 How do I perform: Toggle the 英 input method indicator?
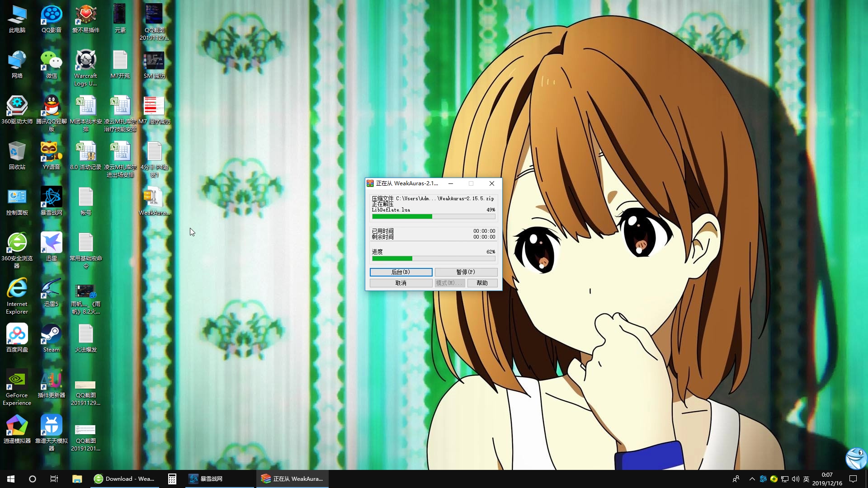click(x=807, y=479)
